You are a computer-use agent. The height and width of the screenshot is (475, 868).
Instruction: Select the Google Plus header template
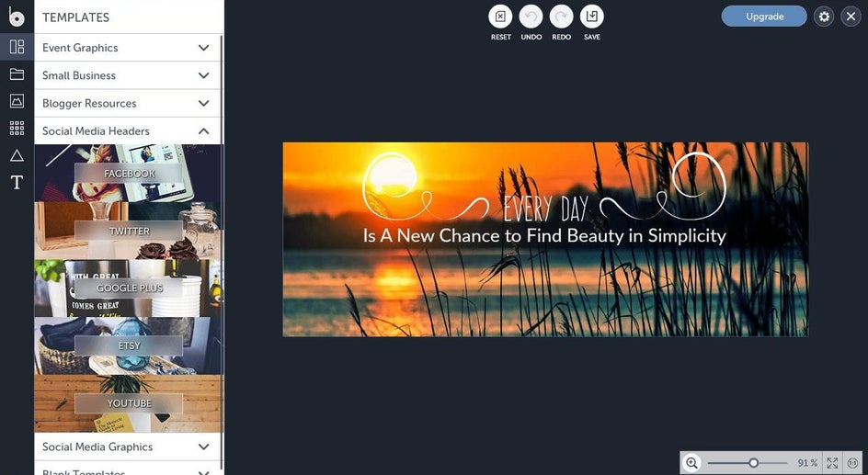click(129, 288)
